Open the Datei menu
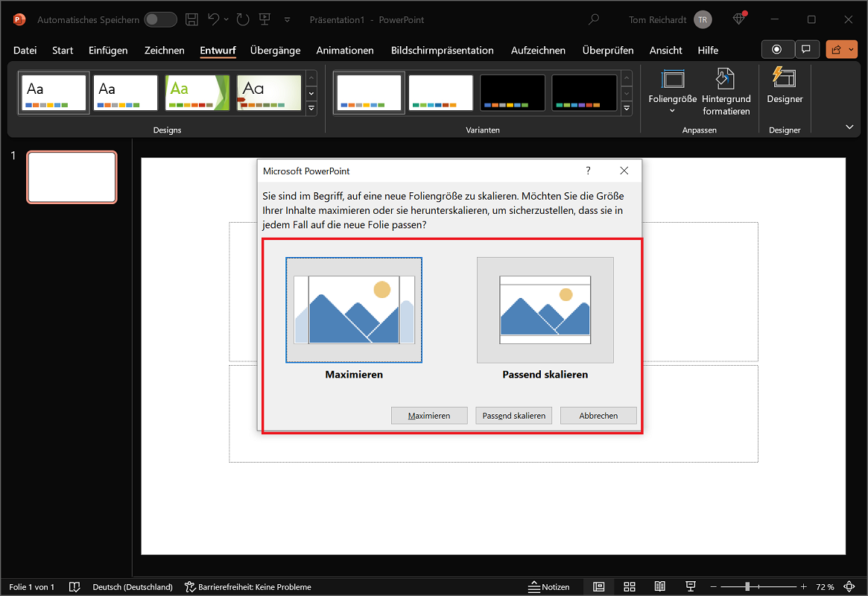Image resolution: width=868 pixels, height=596 pixels. pyautogui.click(x=25, y=51)
